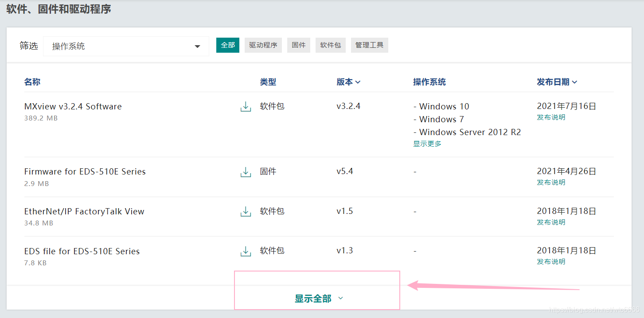The width and height of the screenshot is (644, 318).
Task: Click the 389.2 MB file size
Action: coord(41,118)
